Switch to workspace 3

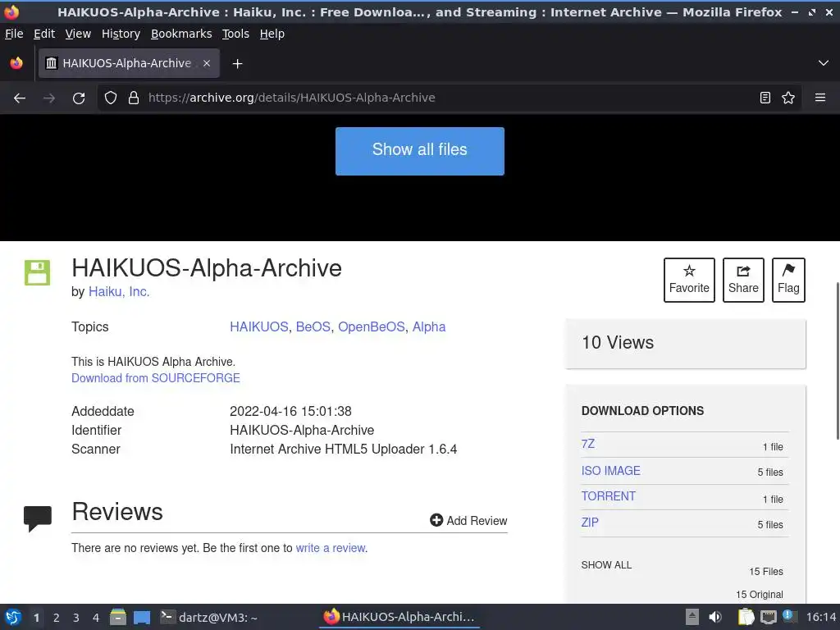(x=76, y=618)
